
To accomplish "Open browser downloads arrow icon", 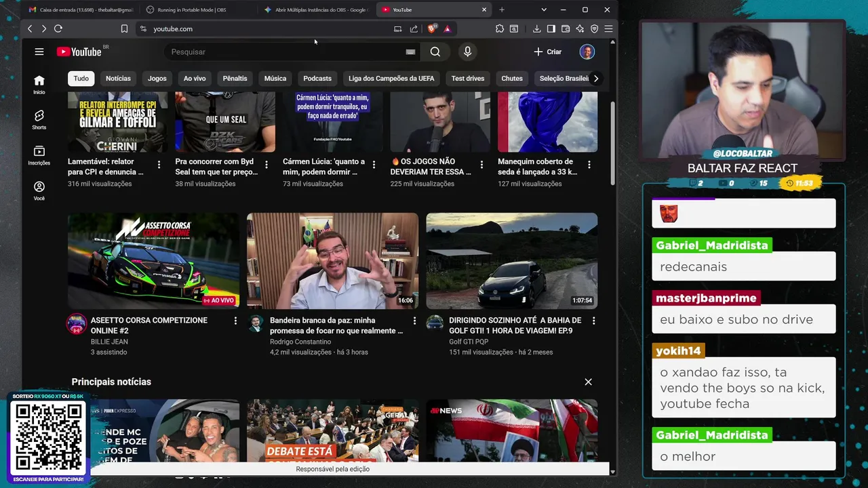I will [x=536, y=28].
